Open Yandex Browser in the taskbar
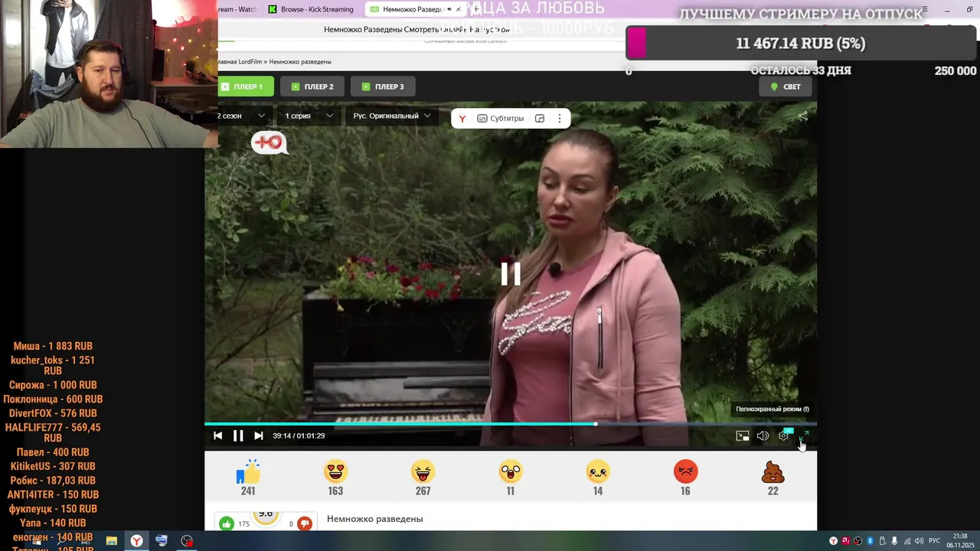Screen dimensions: 980x551 [x=136, y=541]
